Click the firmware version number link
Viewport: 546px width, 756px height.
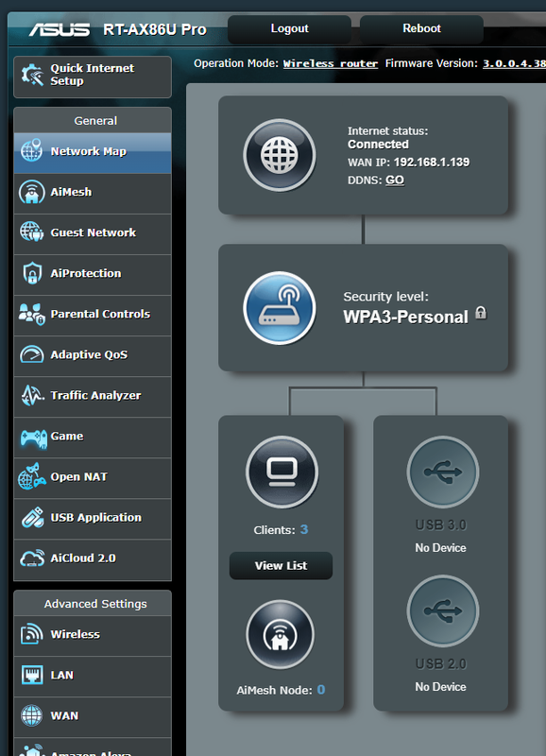tap(514, 63)
